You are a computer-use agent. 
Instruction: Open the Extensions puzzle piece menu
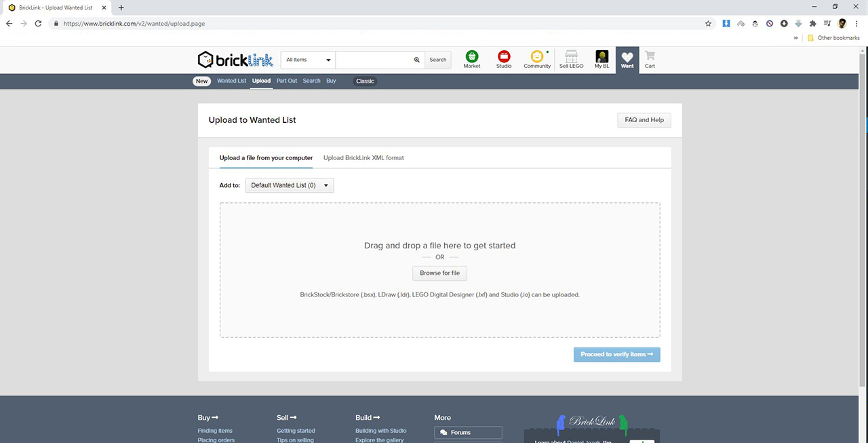[x=812, y=23]
